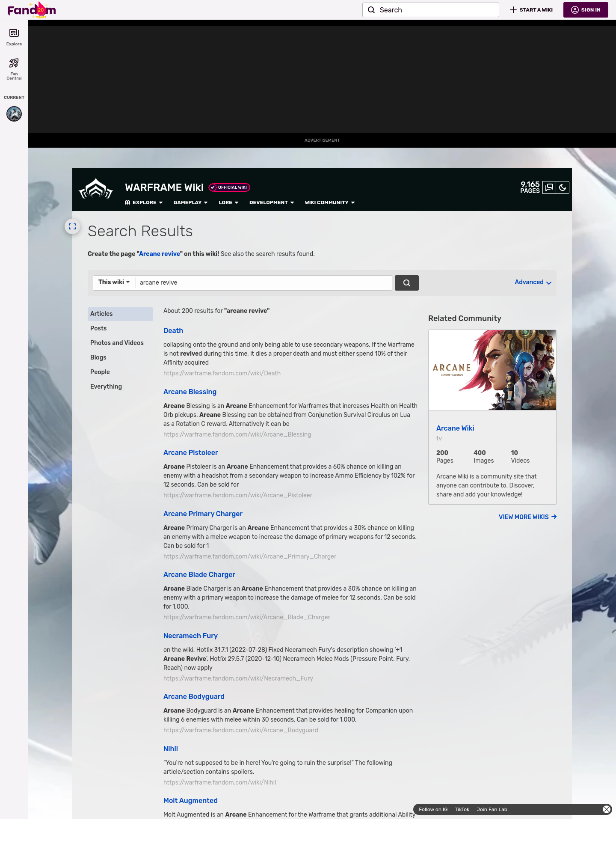Select the People filter tab
The image size is (616, 856).
coord(120,372)
